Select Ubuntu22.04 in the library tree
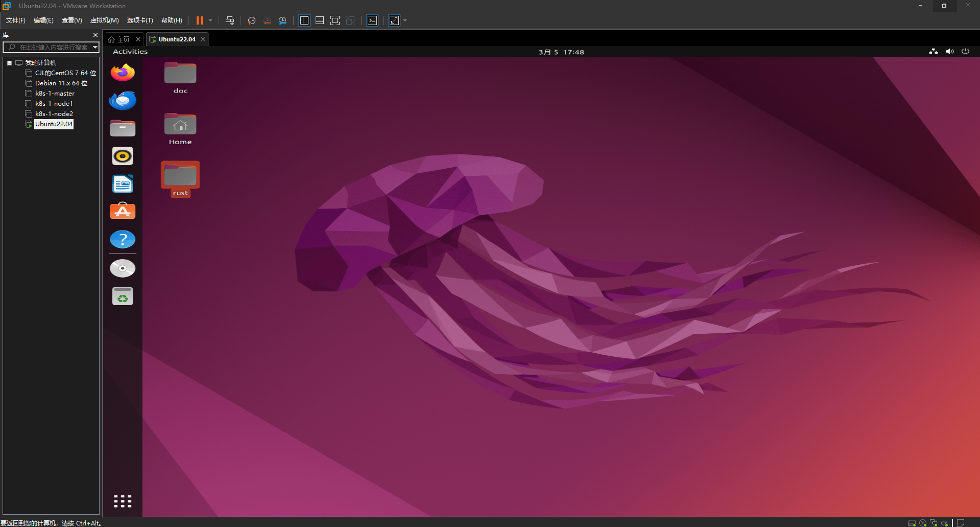 click(x=54, y=124)
